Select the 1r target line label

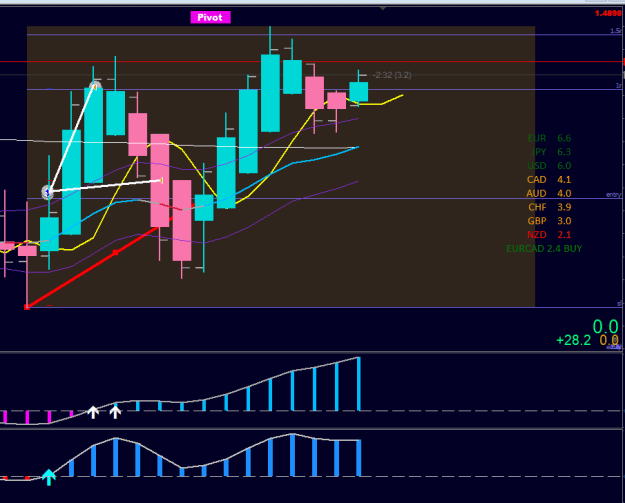point(619,86)
